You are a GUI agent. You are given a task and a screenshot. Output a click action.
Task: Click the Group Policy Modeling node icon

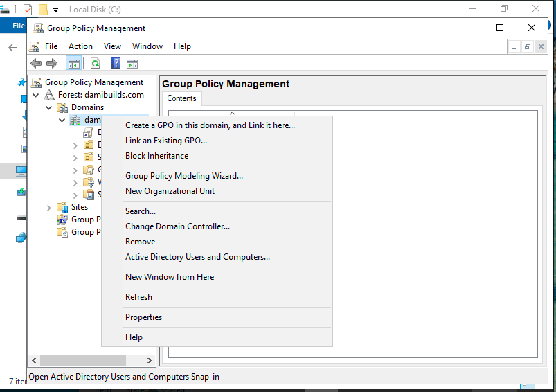click(x=62, y=220)
